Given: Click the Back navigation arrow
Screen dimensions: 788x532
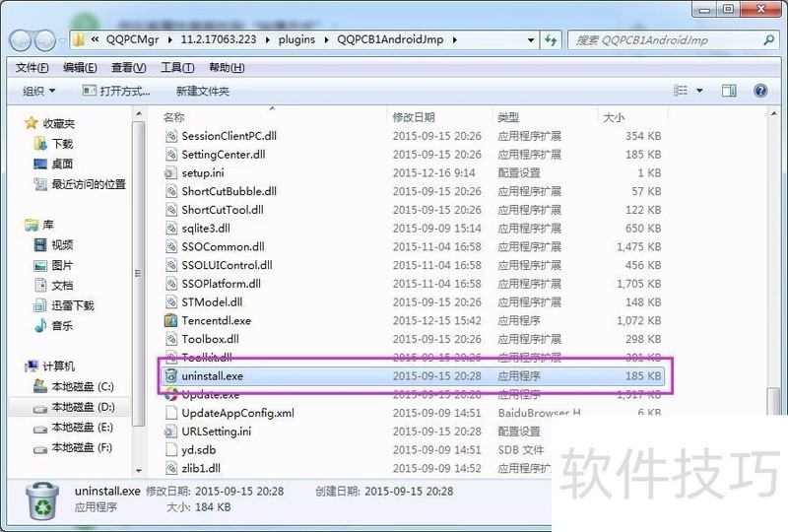Looking at the screenshot, I should (21, 40).
